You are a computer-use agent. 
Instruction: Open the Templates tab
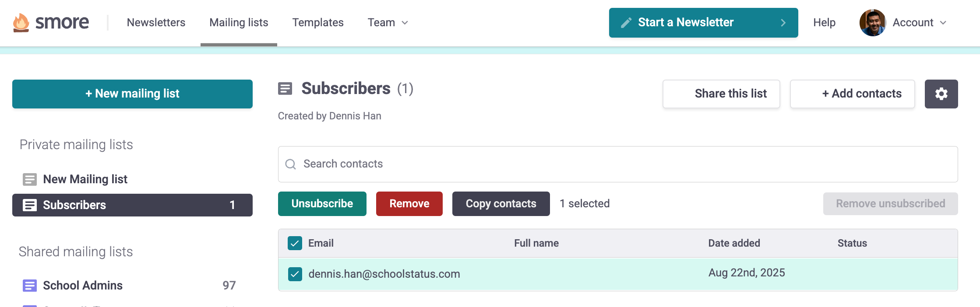coord(318,23)
